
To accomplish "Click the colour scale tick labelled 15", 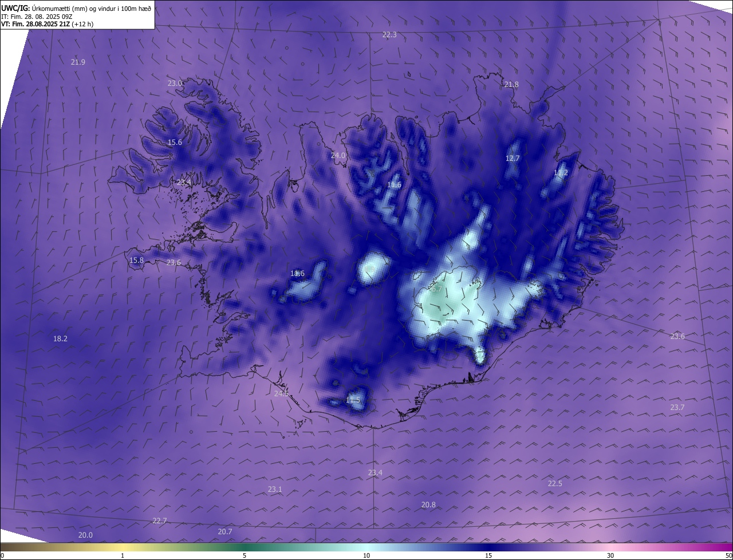I will 488,555.
